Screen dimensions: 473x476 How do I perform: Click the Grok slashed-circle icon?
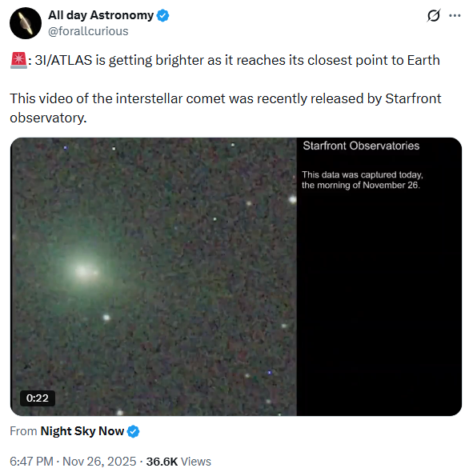point(433,15)
